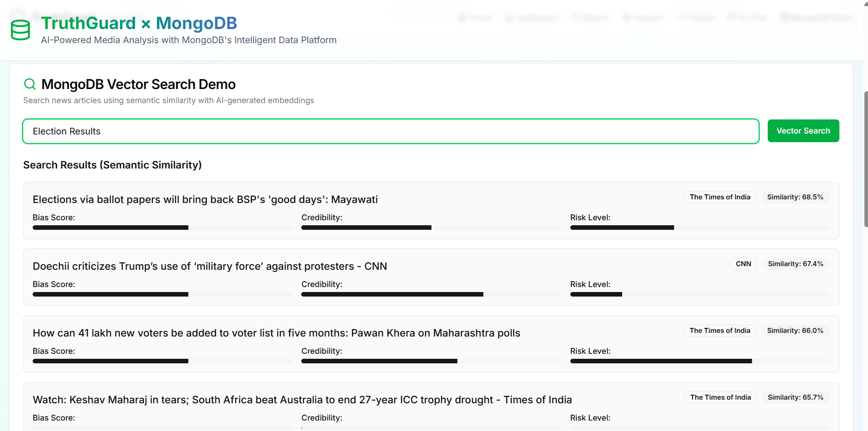Click the magnifier icon beside Vector Search Demo
The width and height of the screenshot is (868, 431).
click(x=30, y=84)
